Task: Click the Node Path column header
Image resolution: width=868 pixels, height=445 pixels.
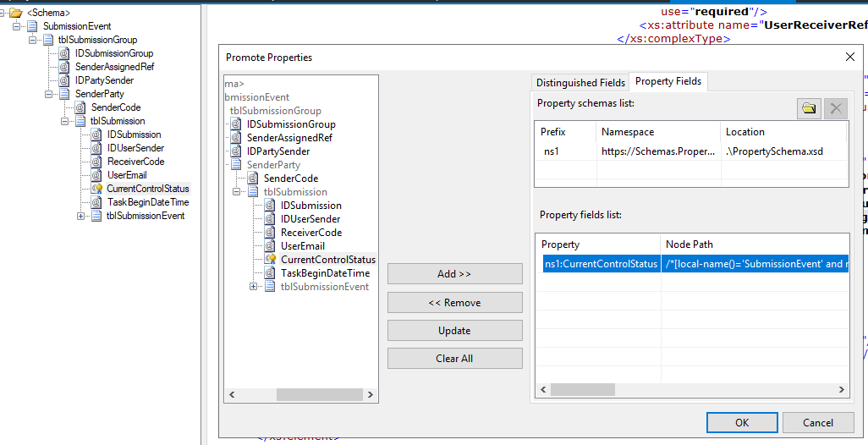Action: click(755, 244)
